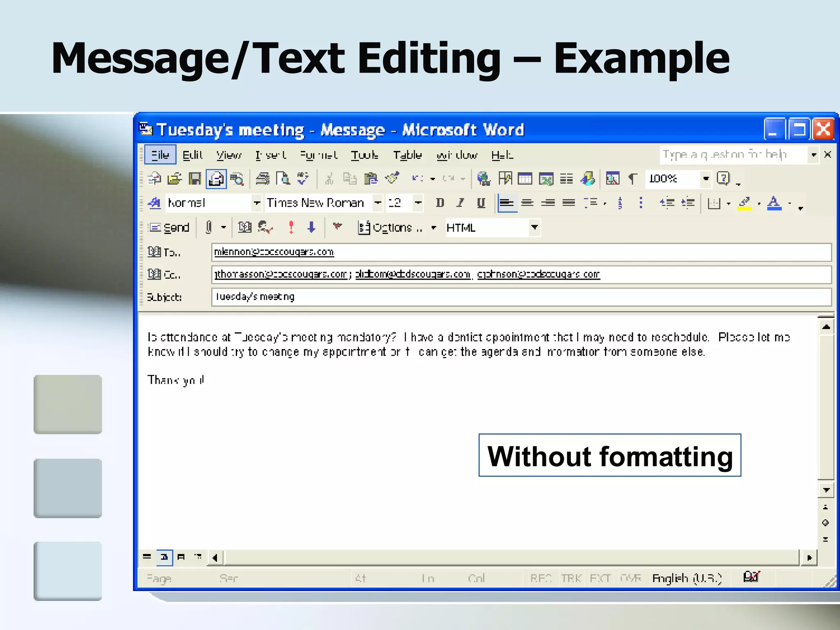Screen dimensions: 840x630
Task: Click the Increase Indent icon
Action: (x=688, y=203)
